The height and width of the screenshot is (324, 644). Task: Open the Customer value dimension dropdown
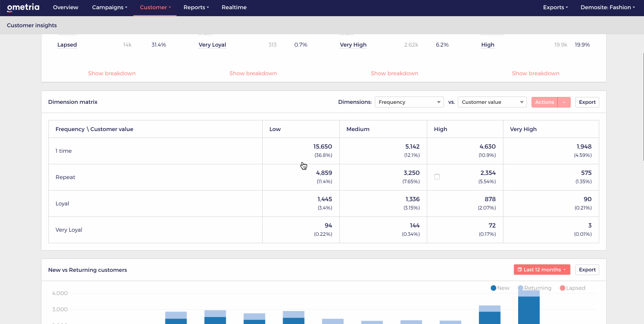click(492, 102)
